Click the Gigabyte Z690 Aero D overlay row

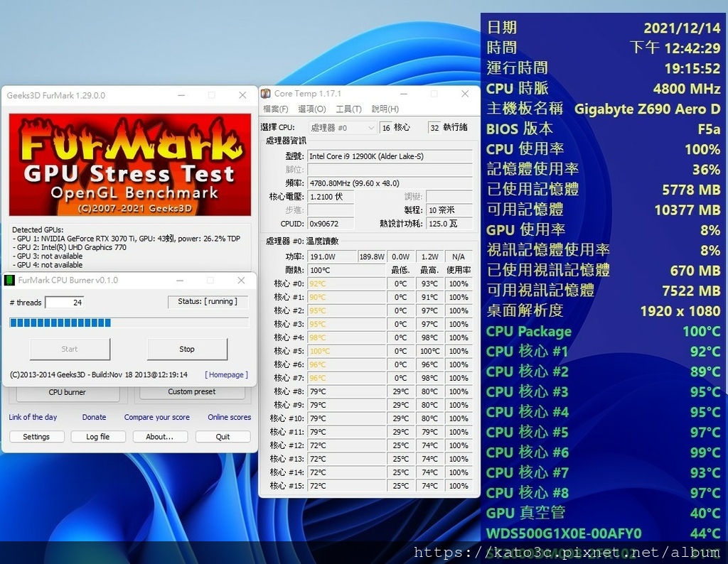tap(603, 109)
